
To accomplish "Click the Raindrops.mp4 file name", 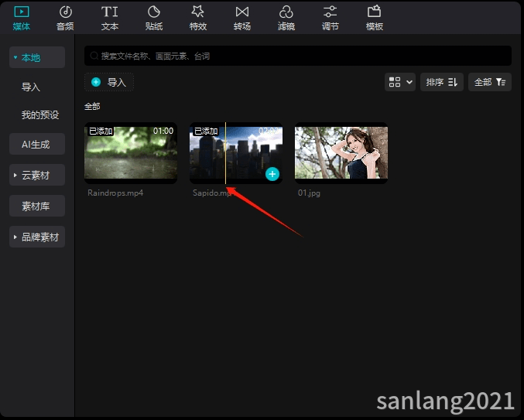I will point(115,193).
